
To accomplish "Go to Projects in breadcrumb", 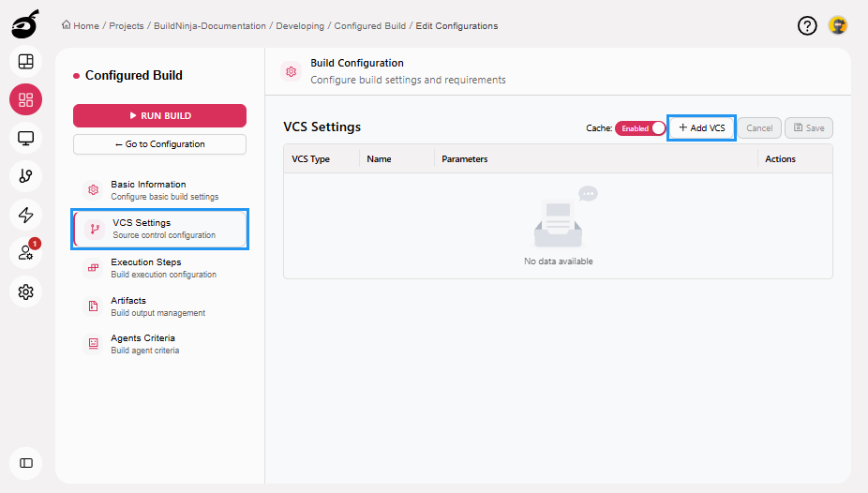I will tap(127, 25).
